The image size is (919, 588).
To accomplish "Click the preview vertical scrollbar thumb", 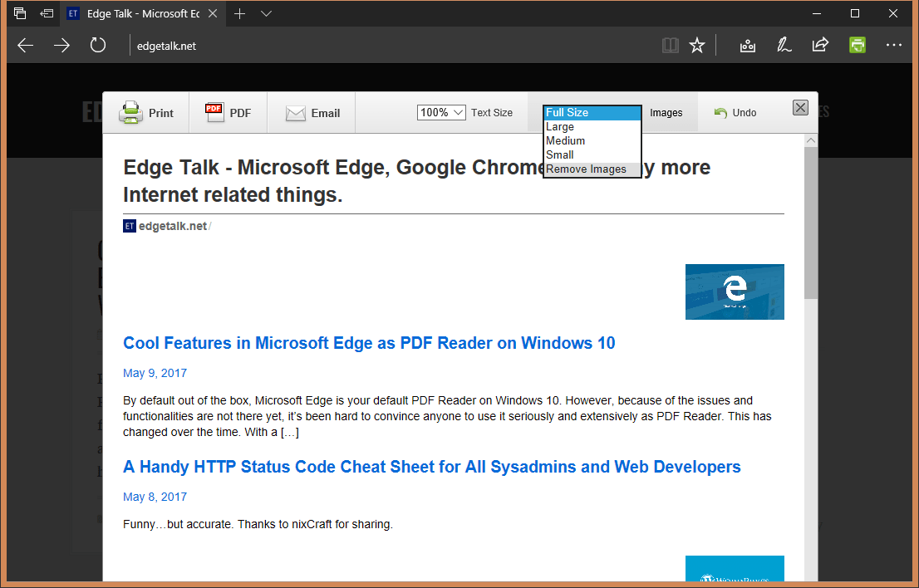I will pyautogui.click(x=811, y=223).
